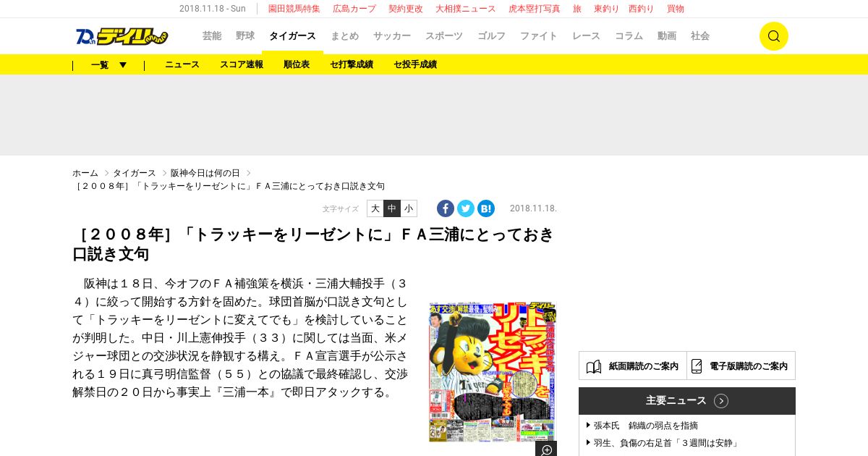The image size is (868, 456).
Task: Set font size to 大
Action: [375, 208]
